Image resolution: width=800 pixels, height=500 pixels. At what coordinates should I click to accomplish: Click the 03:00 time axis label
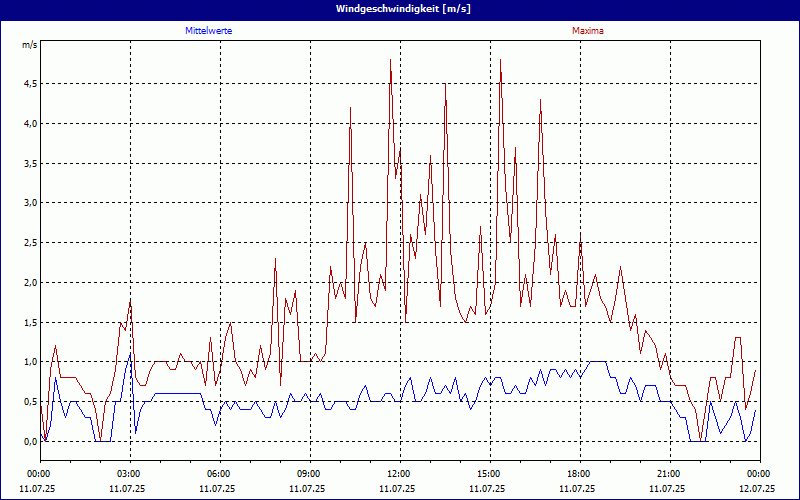[129, 474]
